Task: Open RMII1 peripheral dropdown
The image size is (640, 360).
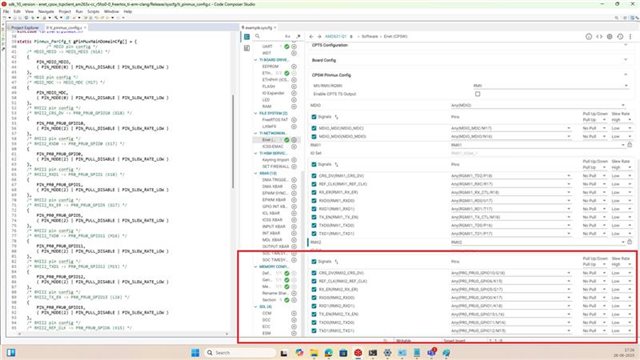Action: [538, 144]
